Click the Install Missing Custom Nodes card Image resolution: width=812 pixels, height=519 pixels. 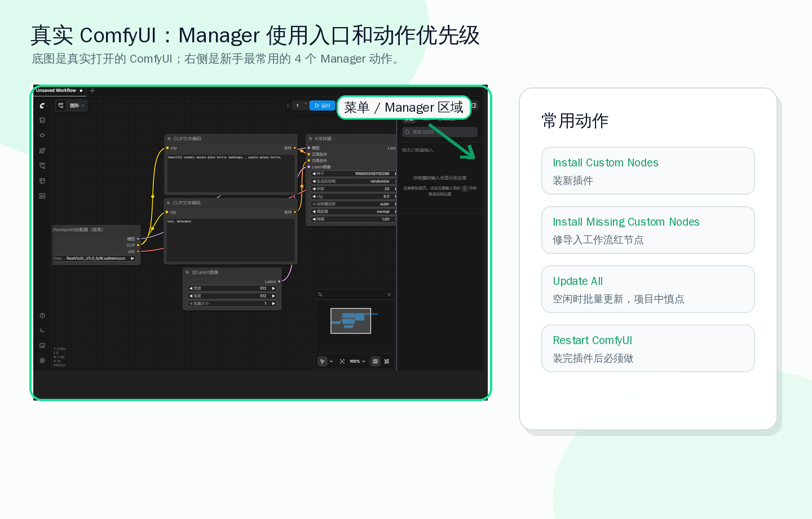648,230
